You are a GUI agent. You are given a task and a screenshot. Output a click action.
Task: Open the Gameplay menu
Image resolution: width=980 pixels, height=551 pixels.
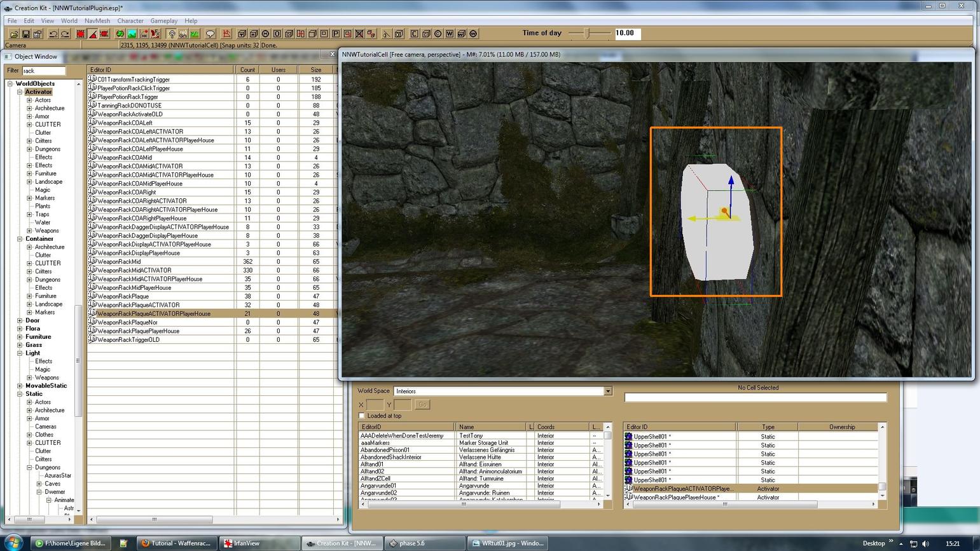163,21
